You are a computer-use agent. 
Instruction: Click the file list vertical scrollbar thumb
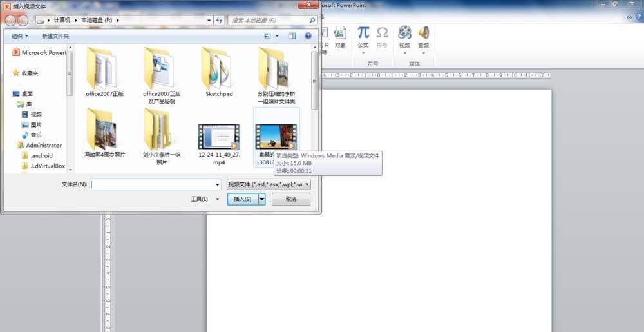pos(315,80)
